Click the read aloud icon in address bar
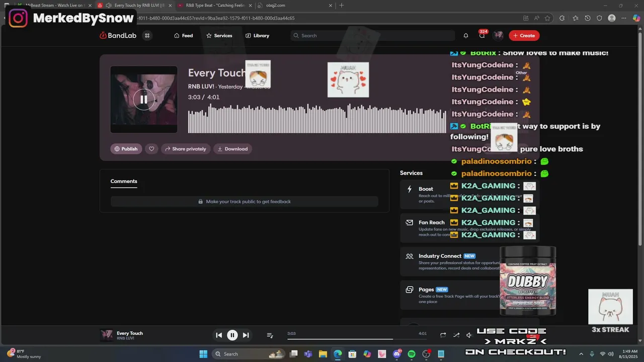Image resolution: width=644 pixels, height=362 pixels. point(536,18)
